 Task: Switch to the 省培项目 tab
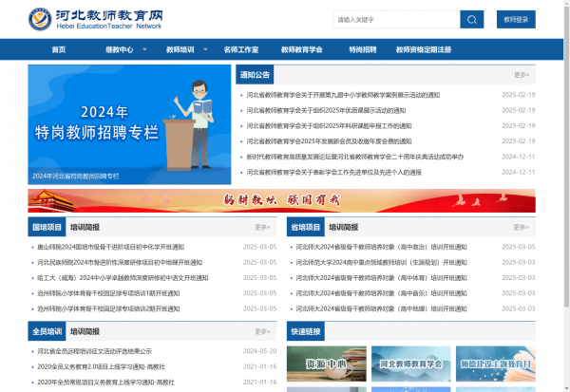tap(304, 227)
